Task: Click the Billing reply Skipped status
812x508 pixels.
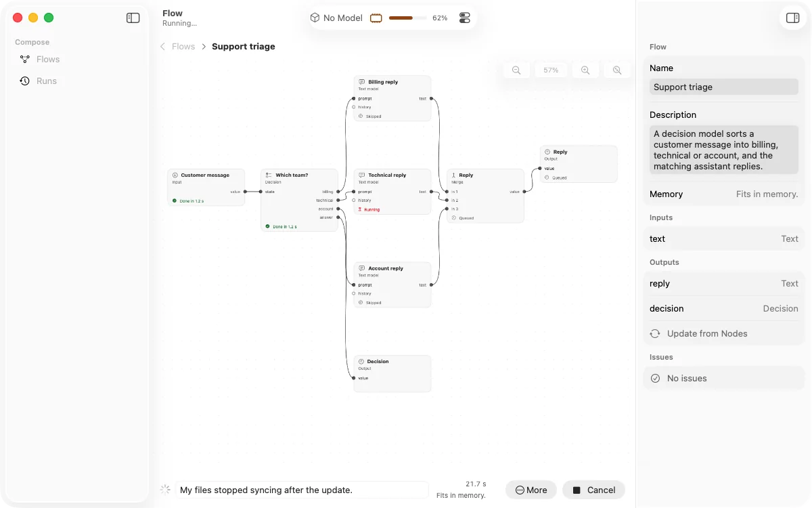Action: (x=370, y=117)
